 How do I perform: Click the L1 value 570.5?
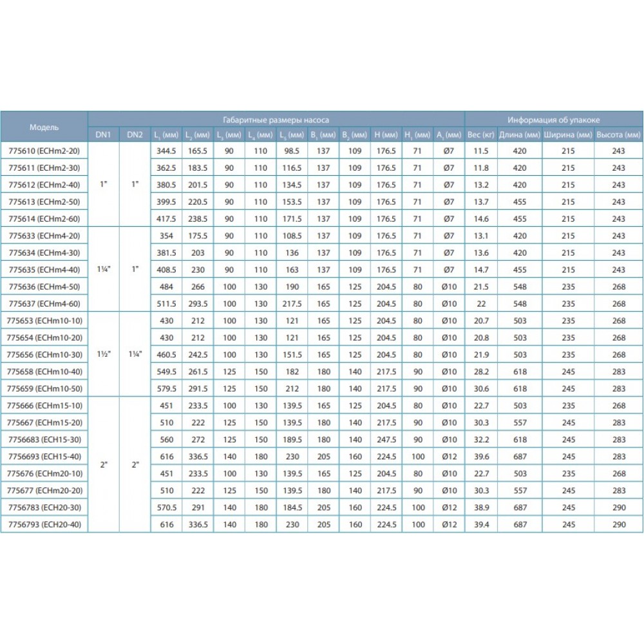(x=166, y=507)
